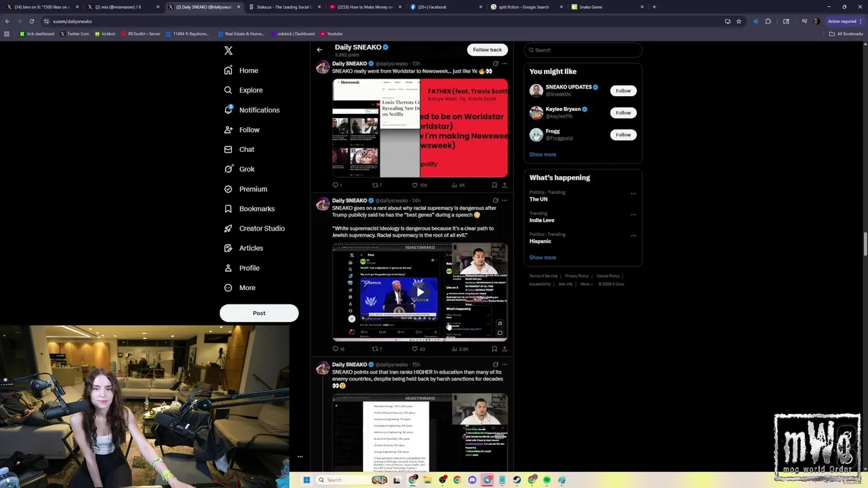Switch to the Facebook tab
This screenshot has height=488, width=868.
tap(446, 7)
